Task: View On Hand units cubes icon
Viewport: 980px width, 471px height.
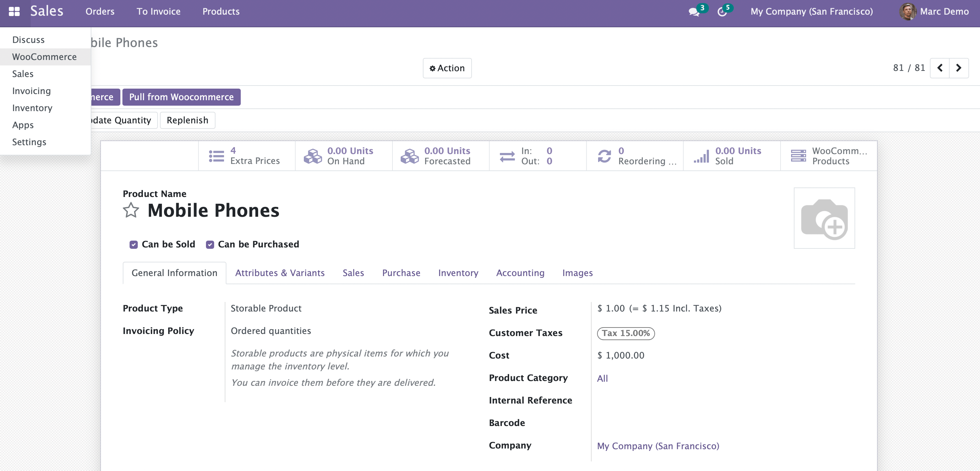Action: (313, 156)
